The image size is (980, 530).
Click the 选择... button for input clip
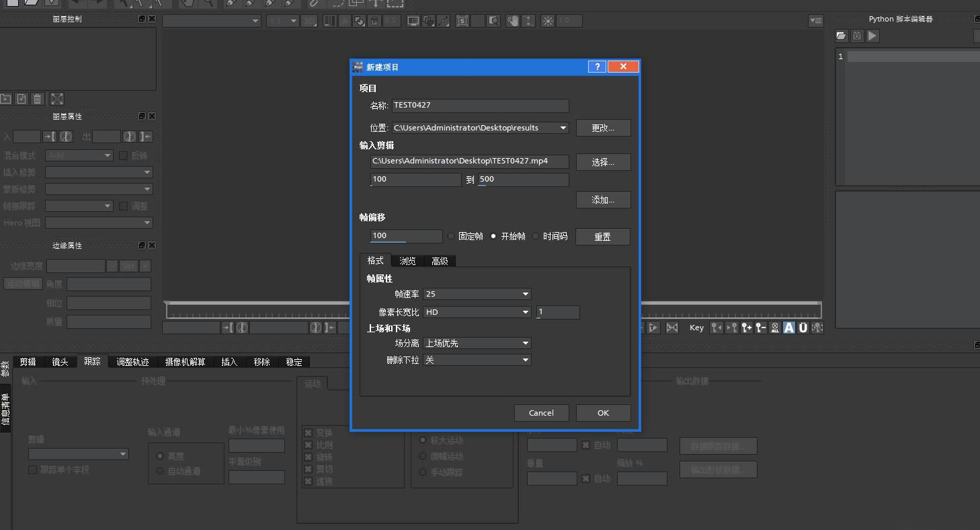pyautogui.click(x=603, y=162)
